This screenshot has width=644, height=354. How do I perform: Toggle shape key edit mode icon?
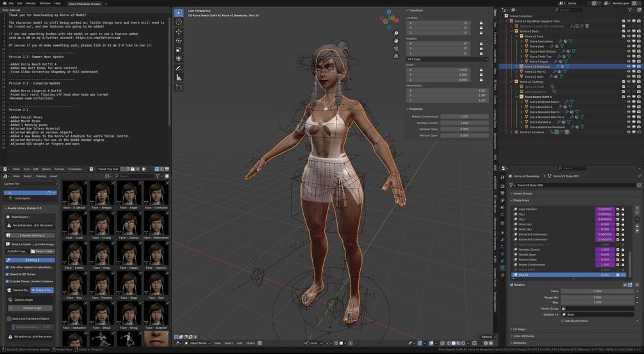(x=630, y=285)
